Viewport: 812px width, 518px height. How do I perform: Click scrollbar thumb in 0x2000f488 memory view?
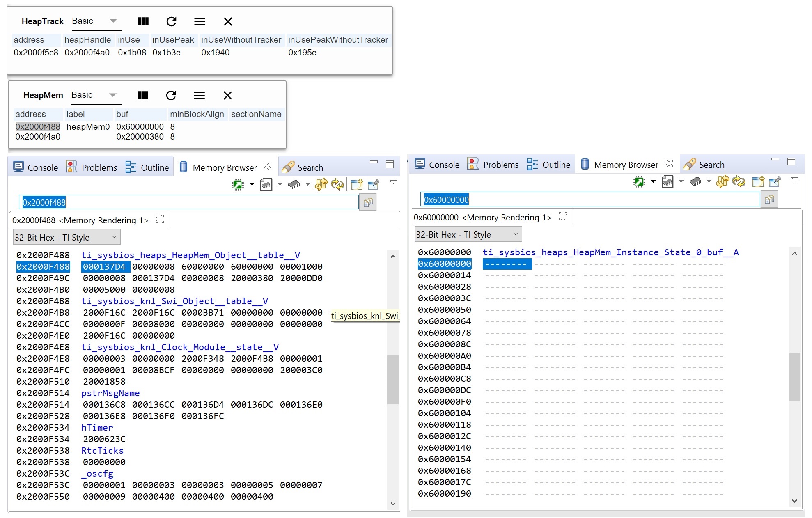pos(393,380)
